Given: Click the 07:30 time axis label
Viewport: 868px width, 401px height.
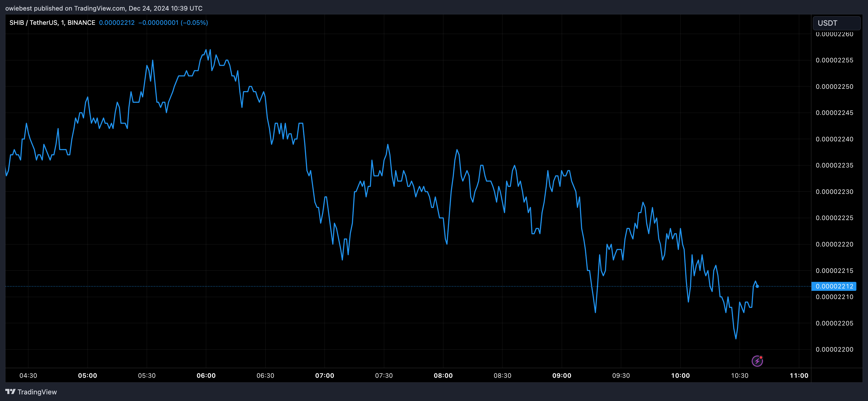Looking at the screenshot, I should (384, 375).
